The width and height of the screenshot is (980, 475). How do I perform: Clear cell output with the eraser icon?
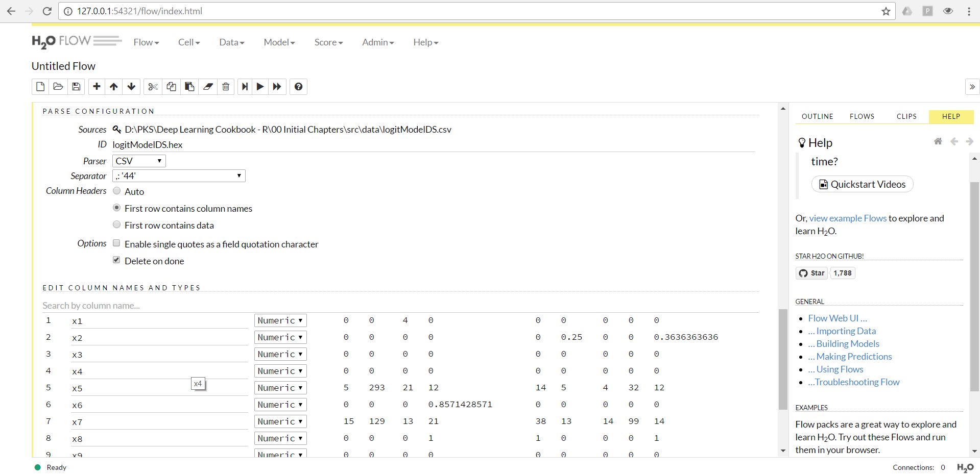(208, 87)
